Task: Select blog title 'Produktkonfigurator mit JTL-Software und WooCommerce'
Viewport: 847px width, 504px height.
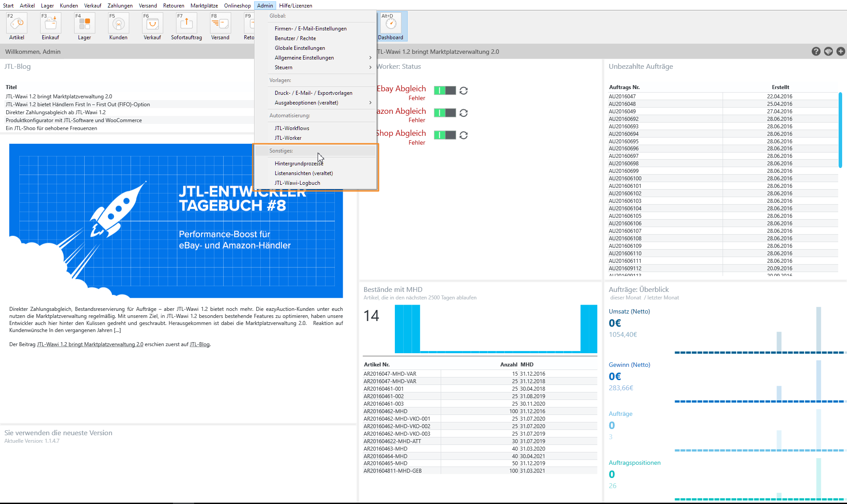Action: tap(74, 120)
